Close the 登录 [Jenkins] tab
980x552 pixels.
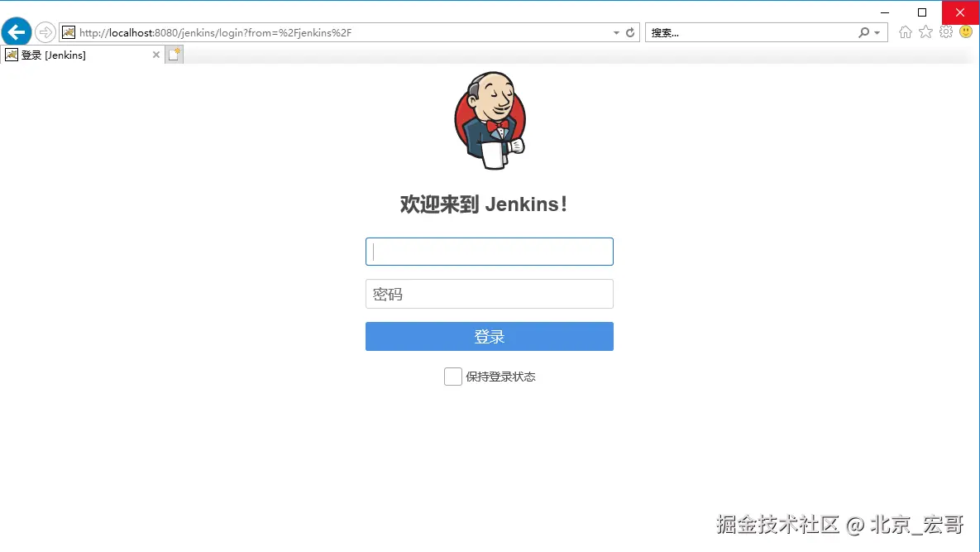pos(156,55)
